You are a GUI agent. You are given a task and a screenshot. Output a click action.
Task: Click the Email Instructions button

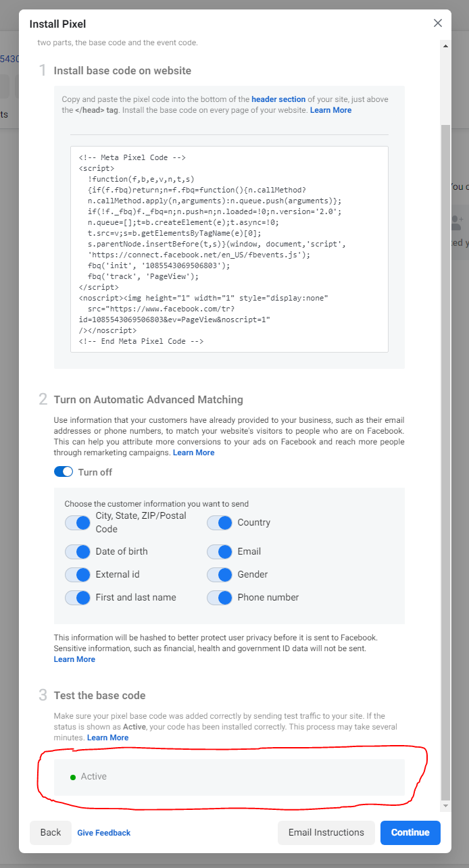coord(326,833)
